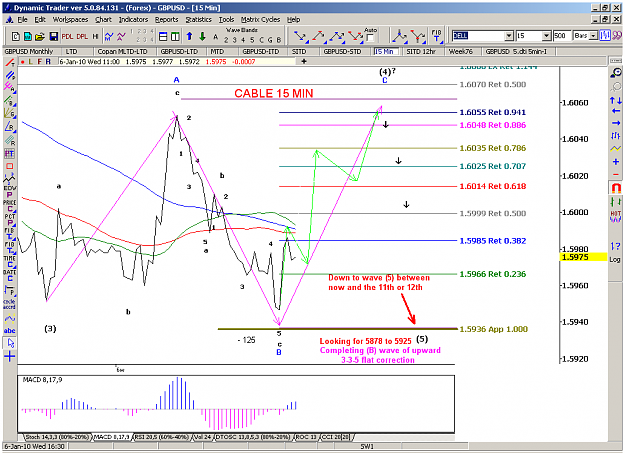Select the pointer cursor tool
The height and width of the screenshot is (453, 625).
click(x=10, y=343)
